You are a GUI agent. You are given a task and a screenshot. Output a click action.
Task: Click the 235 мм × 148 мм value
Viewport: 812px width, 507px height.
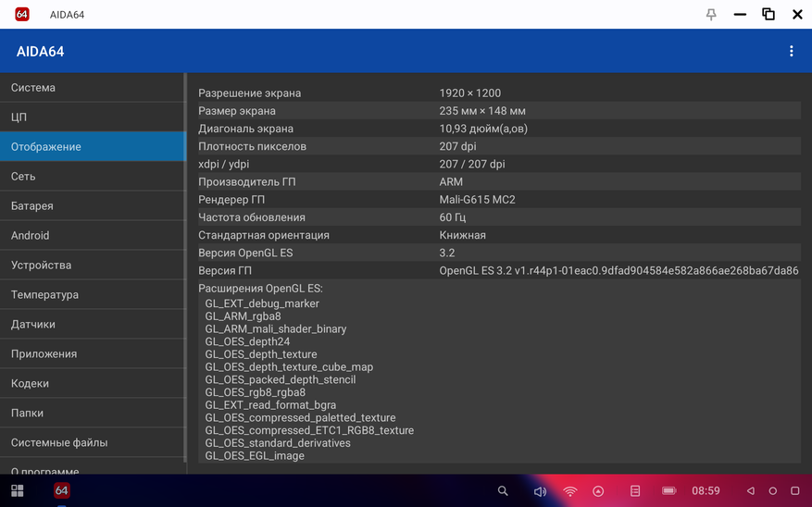tap(482, 111)
